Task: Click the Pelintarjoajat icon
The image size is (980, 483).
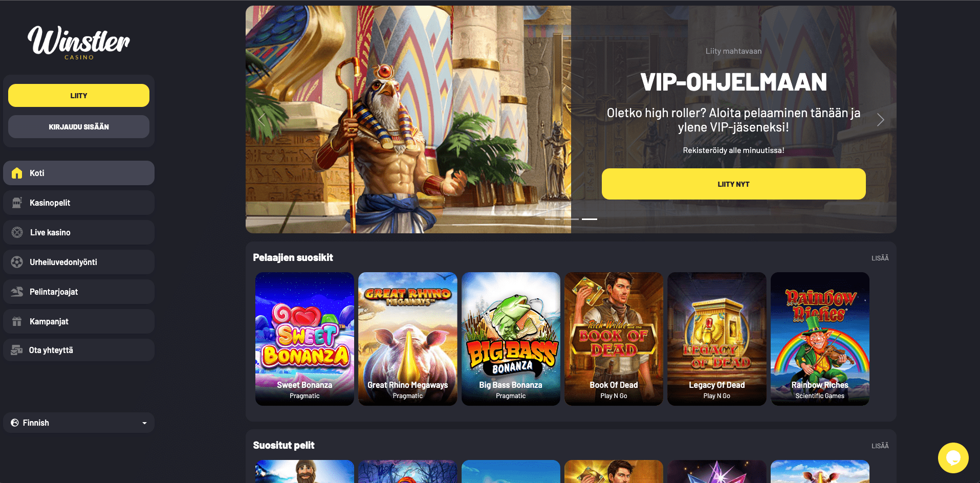Action: coord(17,292)
